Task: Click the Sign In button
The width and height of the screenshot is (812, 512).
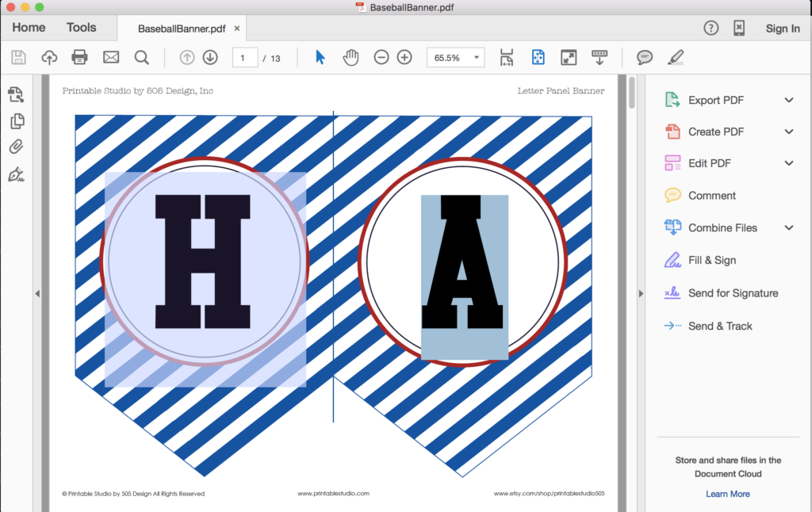Action: (783, 28)
